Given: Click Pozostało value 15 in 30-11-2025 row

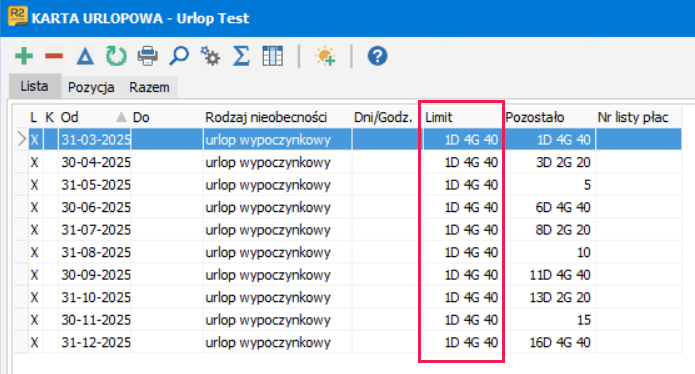Looking at the screenshot, I should (x=584, y=320).
